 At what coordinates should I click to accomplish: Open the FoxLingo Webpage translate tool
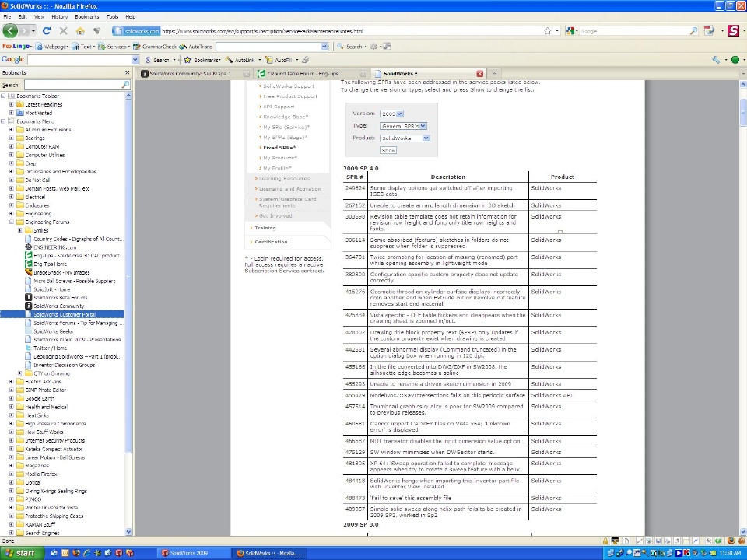[52, 46]
